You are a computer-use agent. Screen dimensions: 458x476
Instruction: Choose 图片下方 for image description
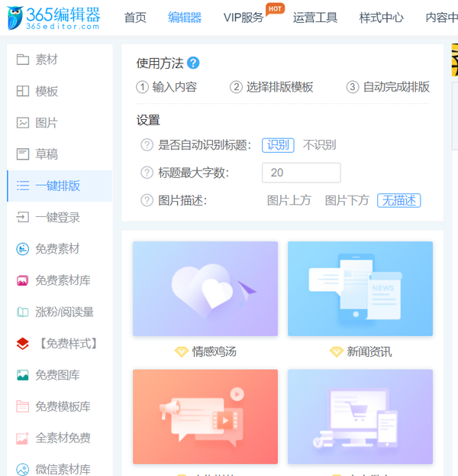(347, 200)
